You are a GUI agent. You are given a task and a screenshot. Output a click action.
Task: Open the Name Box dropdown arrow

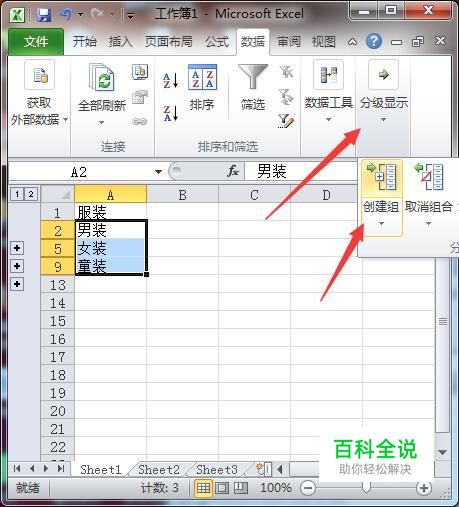(158, 172)
